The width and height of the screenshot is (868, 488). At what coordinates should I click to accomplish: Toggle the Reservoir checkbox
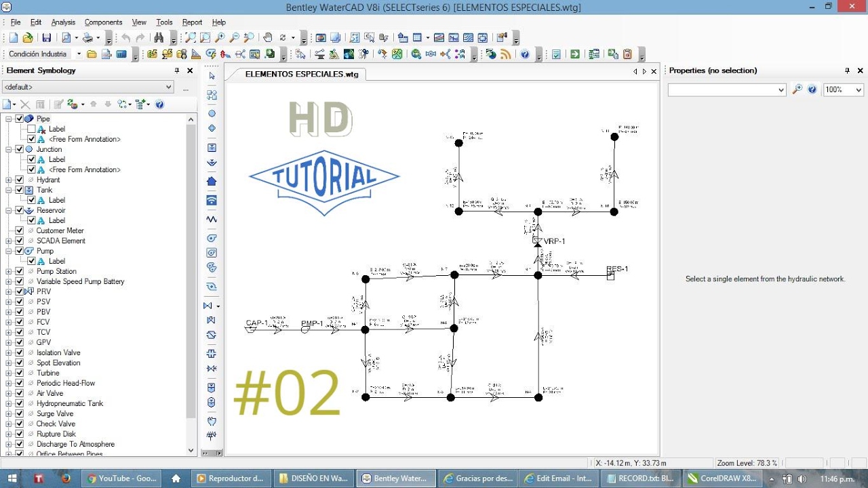(20, 210)
